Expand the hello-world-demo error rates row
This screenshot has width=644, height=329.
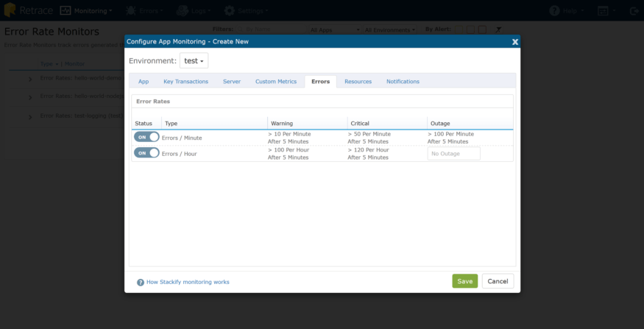(x=30, y=79)
